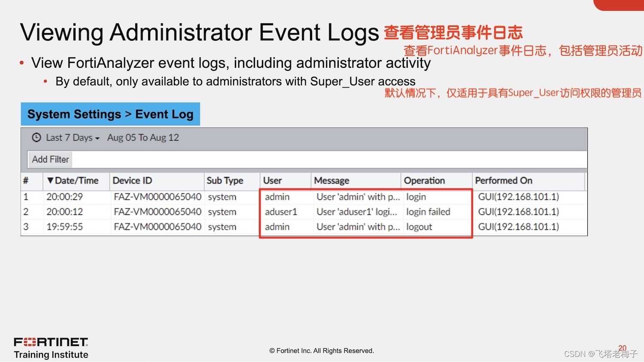Click the Add Filter button
Image resolution: width=644 pixels, height=362 pixels.
50,160
